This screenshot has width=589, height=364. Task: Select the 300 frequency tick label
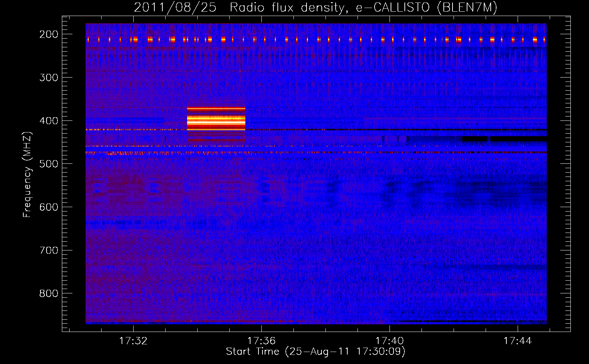click(49, 78)
